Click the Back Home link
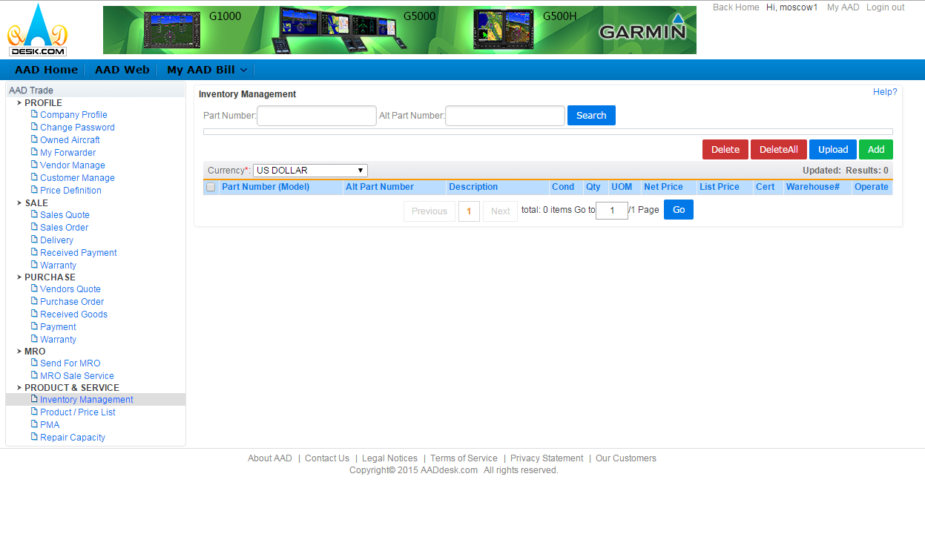The image size is (925, 560). pos(736,7)
